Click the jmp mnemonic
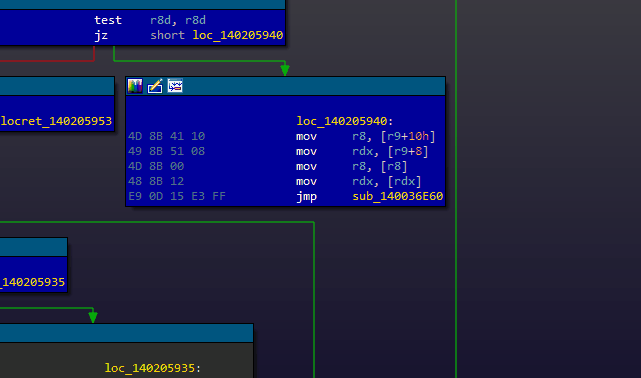The width and height of the screenshot is (641, 378). click(306, 197)
